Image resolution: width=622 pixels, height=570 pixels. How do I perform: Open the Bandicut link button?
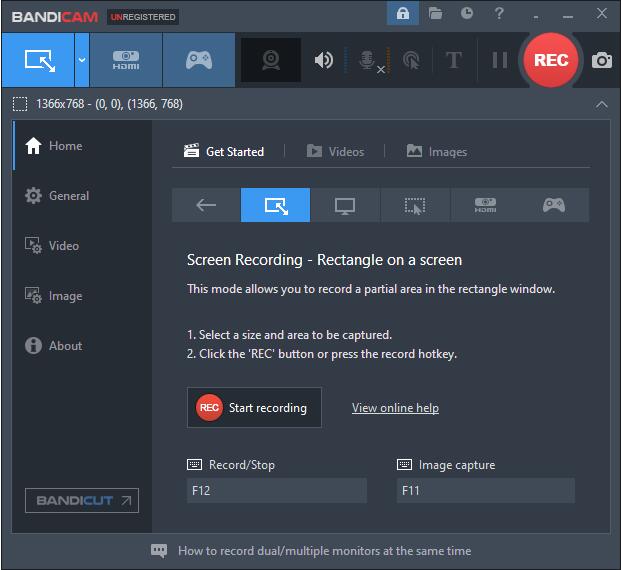pyautogui.click(x=82, y=500)
